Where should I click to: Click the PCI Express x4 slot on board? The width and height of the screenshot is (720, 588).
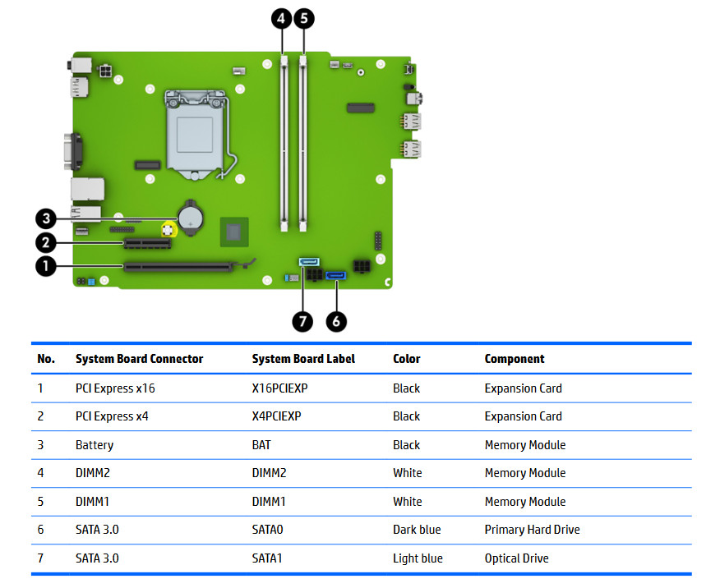[147, 243]
